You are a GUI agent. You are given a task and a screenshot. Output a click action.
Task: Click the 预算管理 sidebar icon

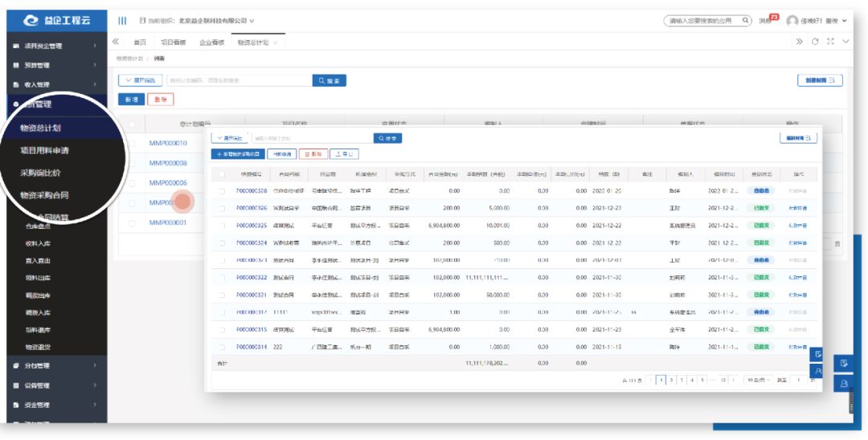tap(16, 65)
